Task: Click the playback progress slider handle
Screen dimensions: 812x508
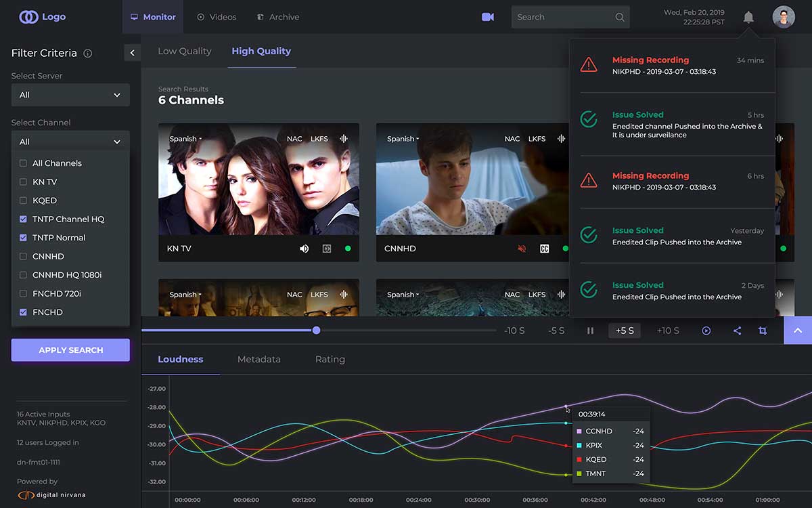Action: 316,331
